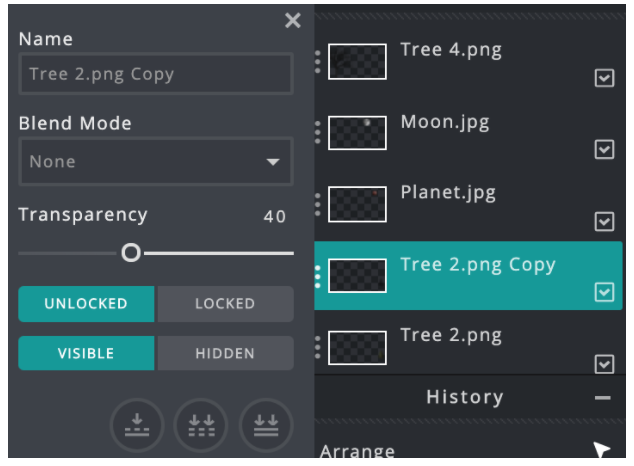Select the Tree 2.png layer
This screenshot has width=634, height=466.
(x=468, y=347)
